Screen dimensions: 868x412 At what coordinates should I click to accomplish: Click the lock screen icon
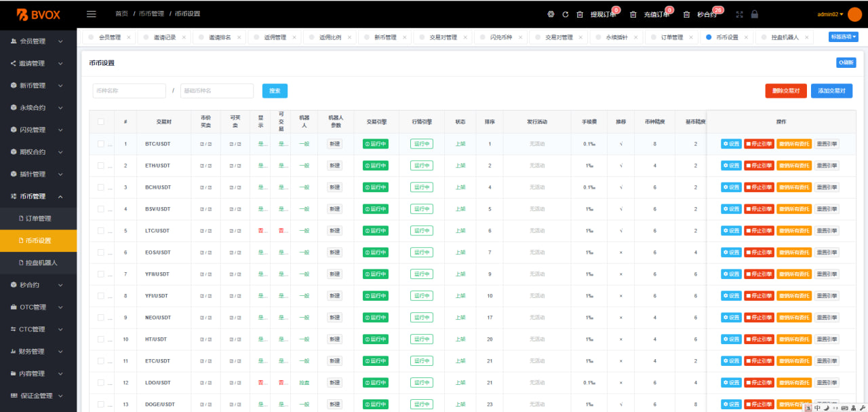pyautogui.click(x=754, y=14)
